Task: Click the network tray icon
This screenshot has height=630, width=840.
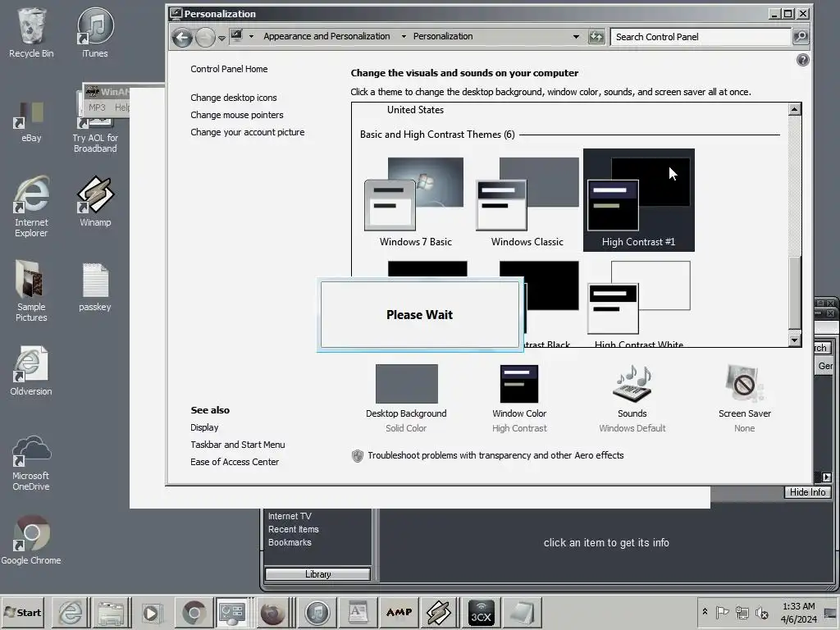Action: 742,612
